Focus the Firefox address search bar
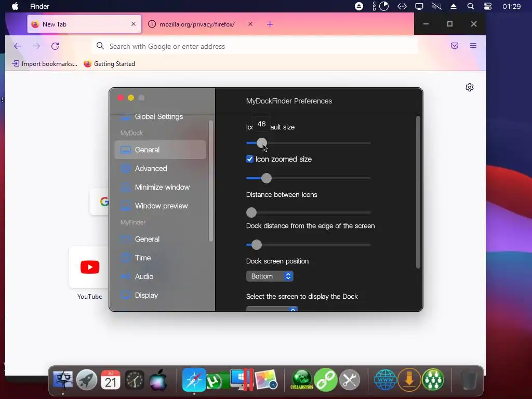The height and width of the screenshot is (399, 532). pyautogui.click(x=255, y=46)
